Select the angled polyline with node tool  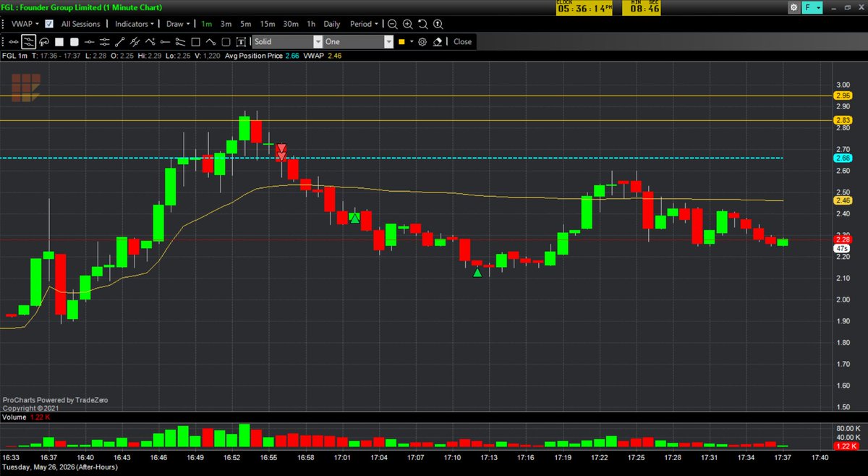point(150,42)
